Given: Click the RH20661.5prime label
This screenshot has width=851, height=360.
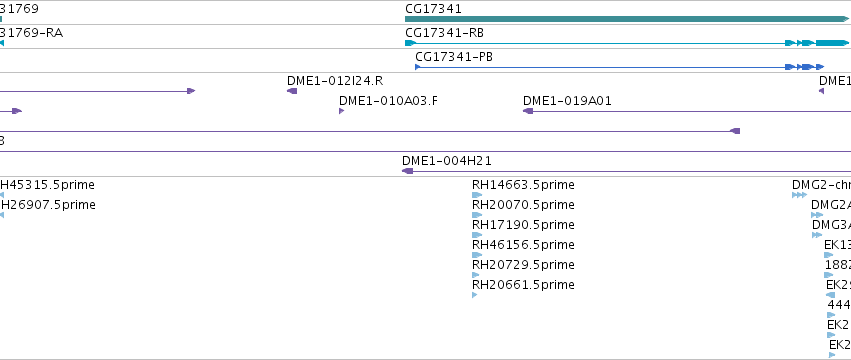Looking at the screenshot, I should (x=523, y=285).
